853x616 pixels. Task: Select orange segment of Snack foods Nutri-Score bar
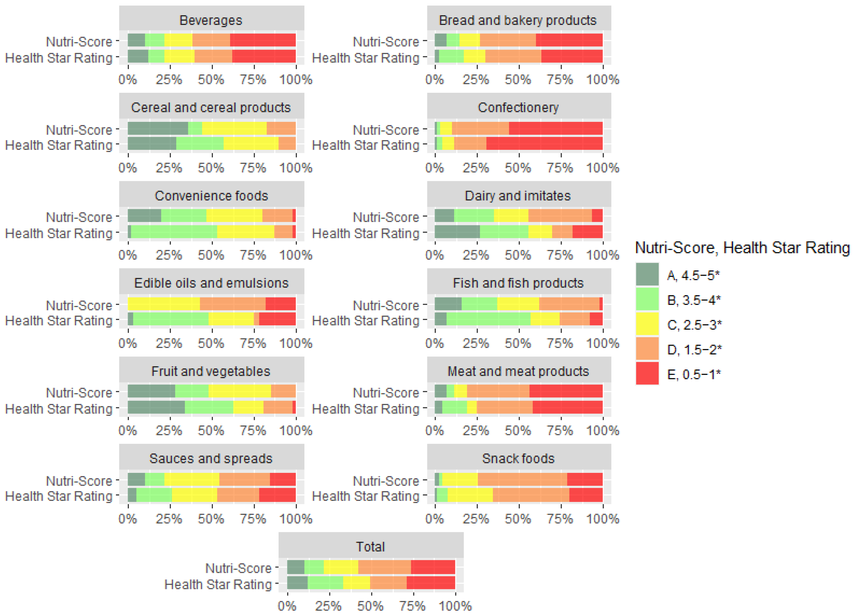coord(522,480)
